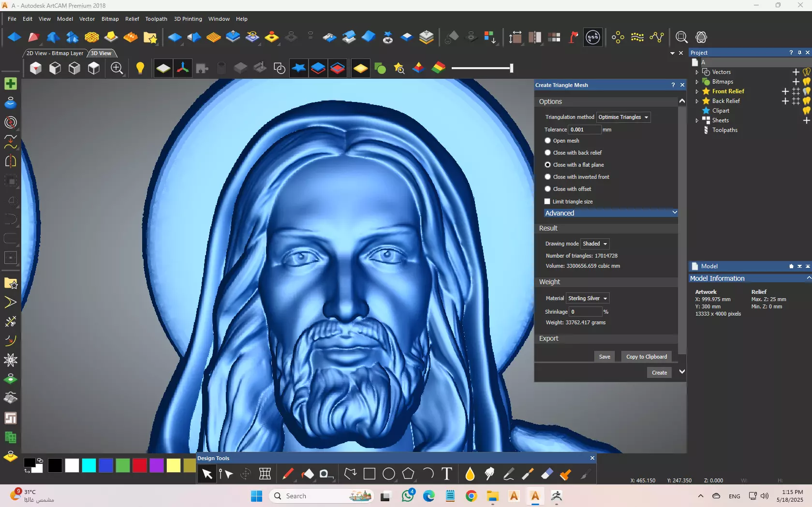This screenshot has width=812, height=507.
Task: Open the Zoom to selection magnifier icon
Action: (x=681, y=37)
